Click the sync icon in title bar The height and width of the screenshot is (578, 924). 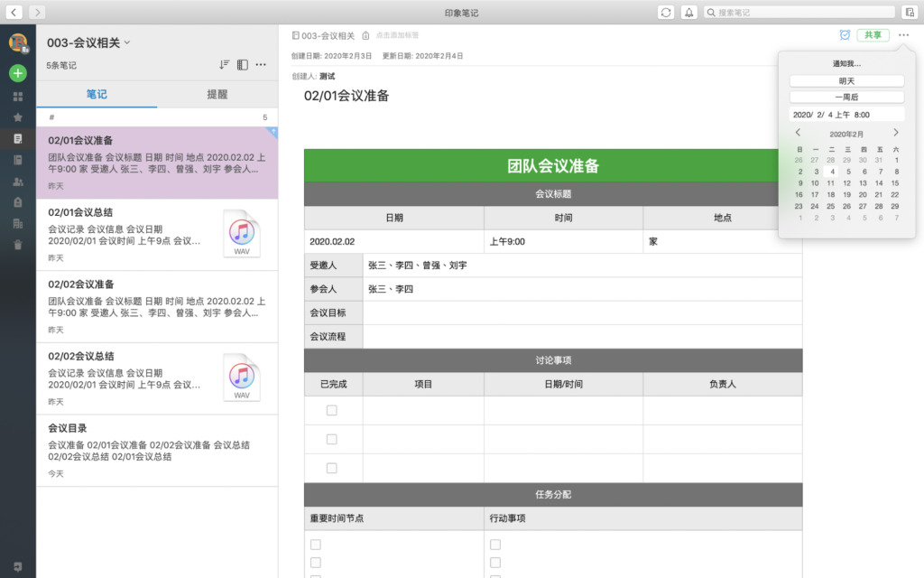[x=666, y=13]
